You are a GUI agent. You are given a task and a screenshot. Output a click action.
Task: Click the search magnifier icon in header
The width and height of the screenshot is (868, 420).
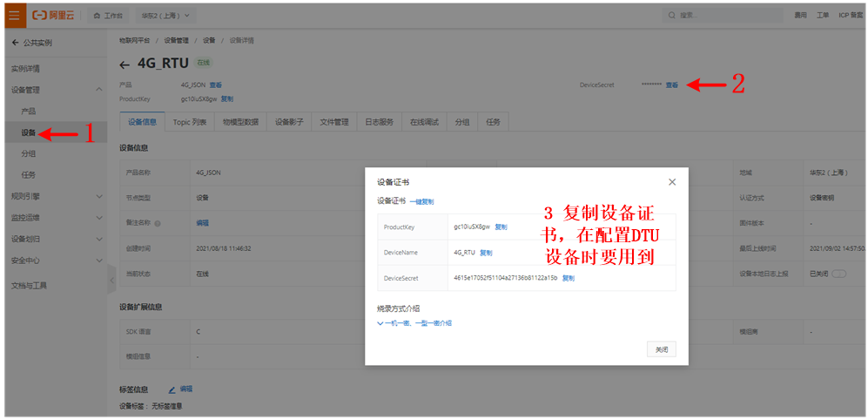point(672,16)
